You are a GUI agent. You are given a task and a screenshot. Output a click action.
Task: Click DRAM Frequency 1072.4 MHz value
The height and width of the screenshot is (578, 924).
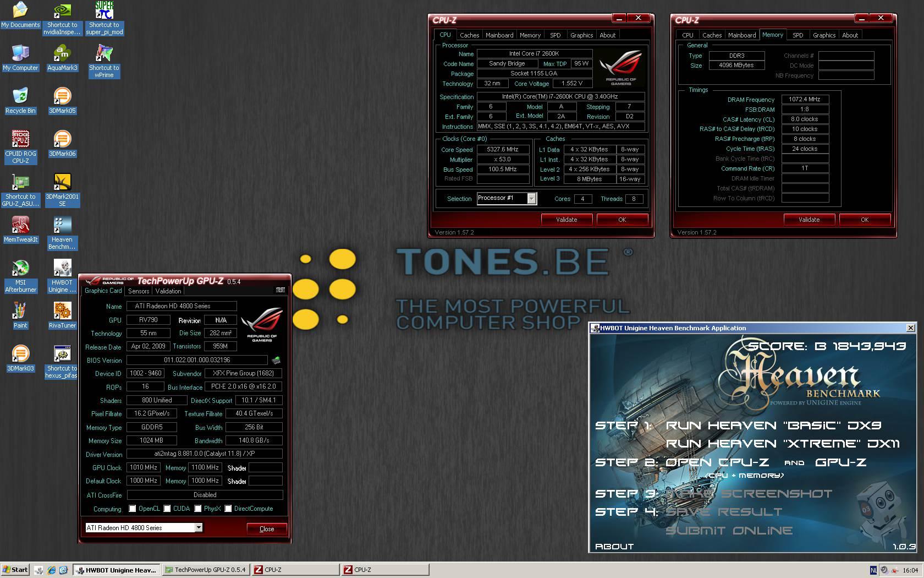coord(805,100)
